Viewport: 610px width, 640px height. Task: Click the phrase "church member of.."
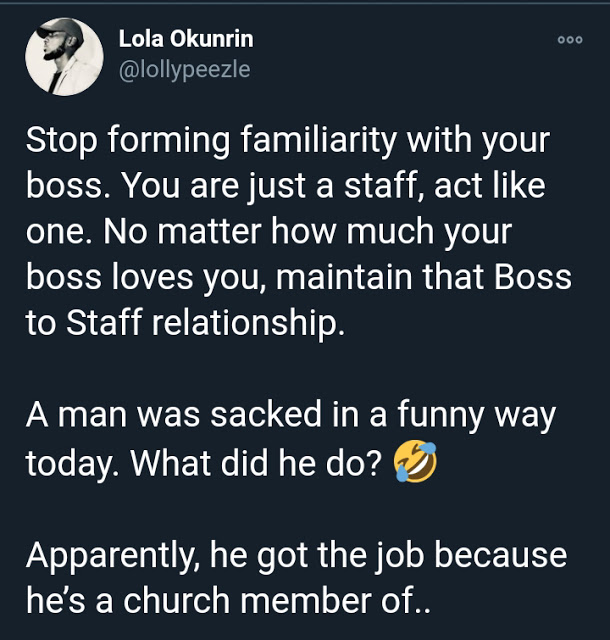click(290, 602)
